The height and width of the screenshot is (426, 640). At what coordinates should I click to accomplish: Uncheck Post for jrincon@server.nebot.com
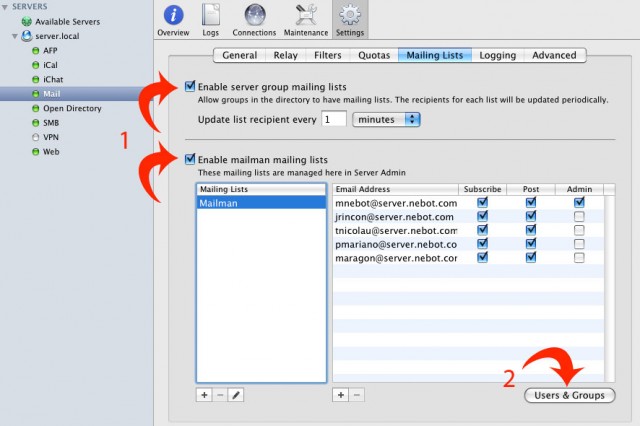[531, 216]
